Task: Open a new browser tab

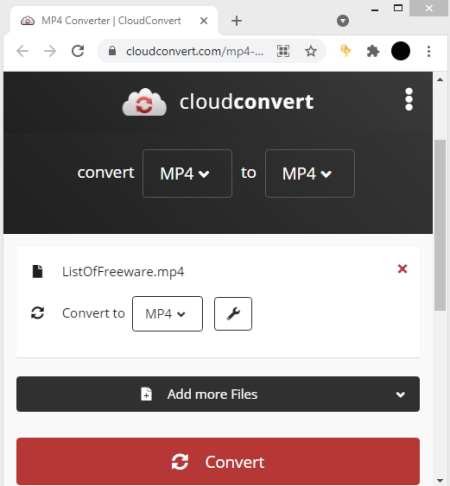Action: [x=236, y=21]
